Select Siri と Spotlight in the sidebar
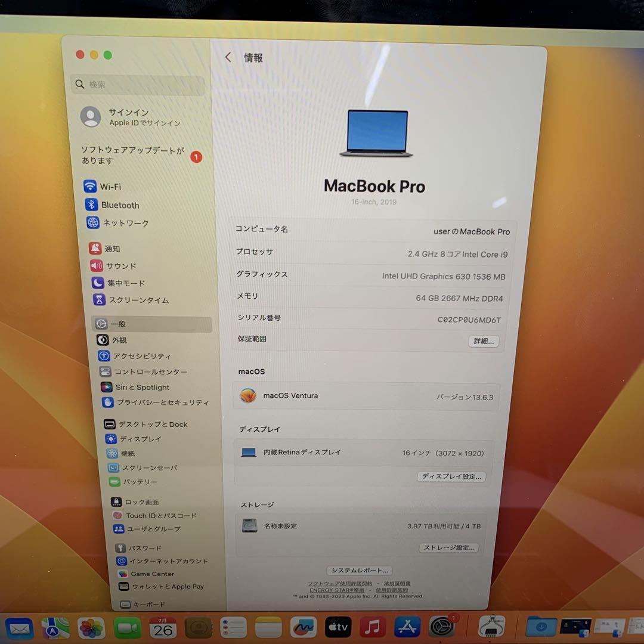 135,387
